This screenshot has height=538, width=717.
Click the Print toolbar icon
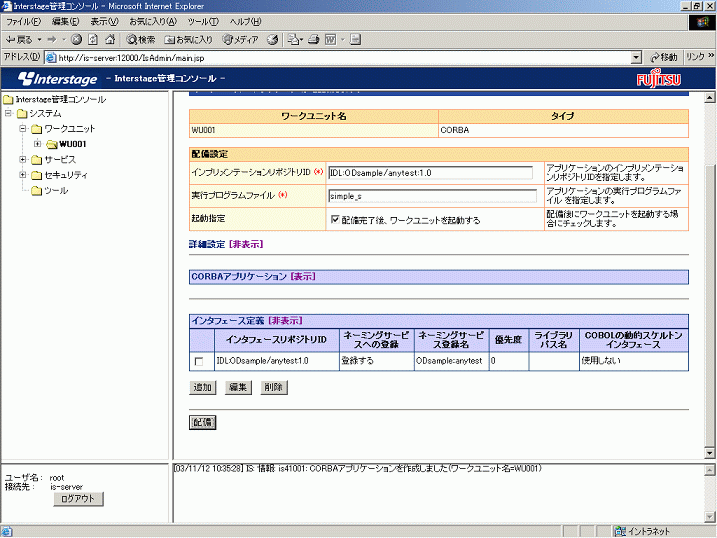coord(313,40)
